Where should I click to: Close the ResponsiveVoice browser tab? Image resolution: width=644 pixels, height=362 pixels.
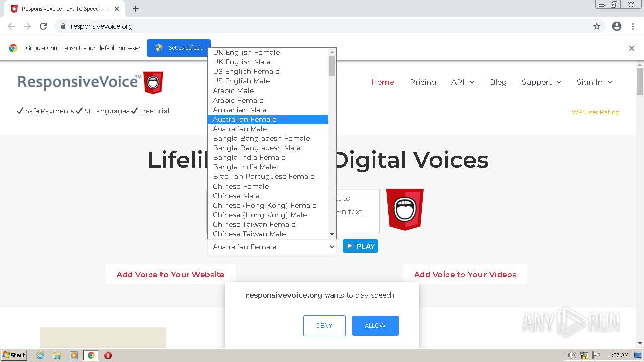(x=117, y=9)
